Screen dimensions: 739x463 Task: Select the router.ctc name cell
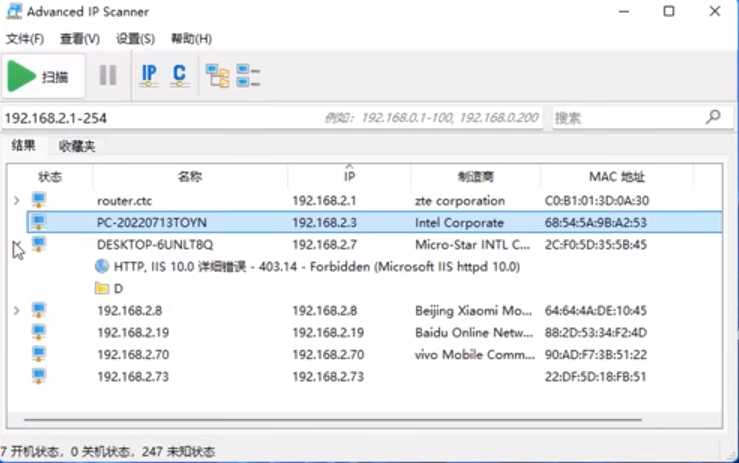pyautogui.click(x=124, y=201)
